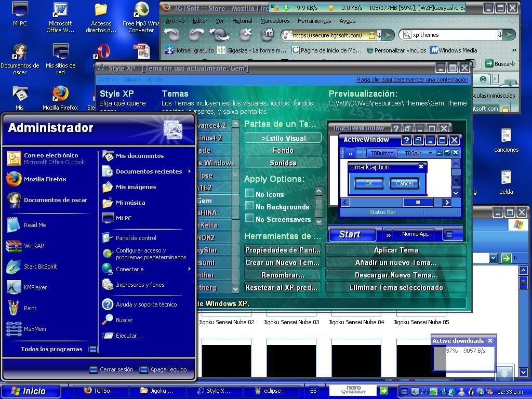The height and width of the screenshot is (399, 532).
Task: Open Mi música in Start menu
Action: coord(124,203)
